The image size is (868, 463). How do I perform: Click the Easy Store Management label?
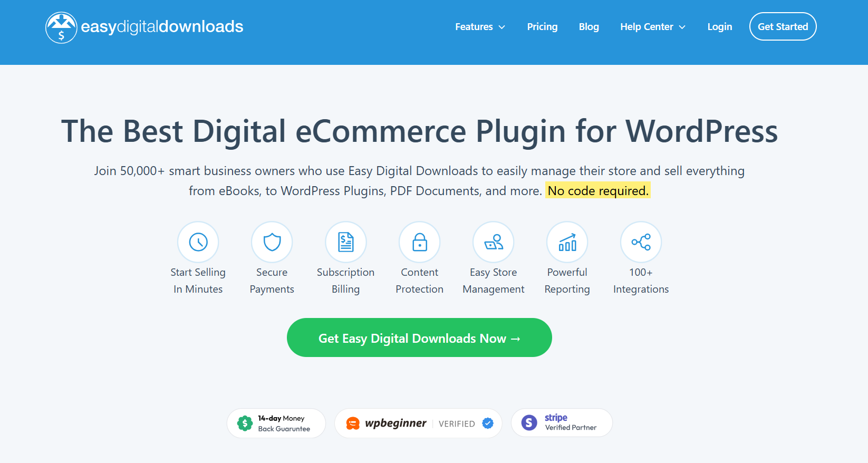point(494,281)
